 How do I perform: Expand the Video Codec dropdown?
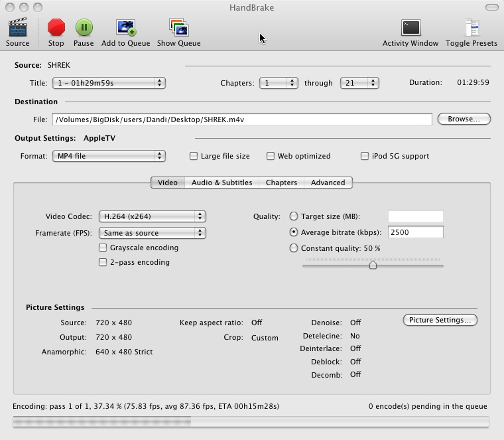tap(153, 216)
